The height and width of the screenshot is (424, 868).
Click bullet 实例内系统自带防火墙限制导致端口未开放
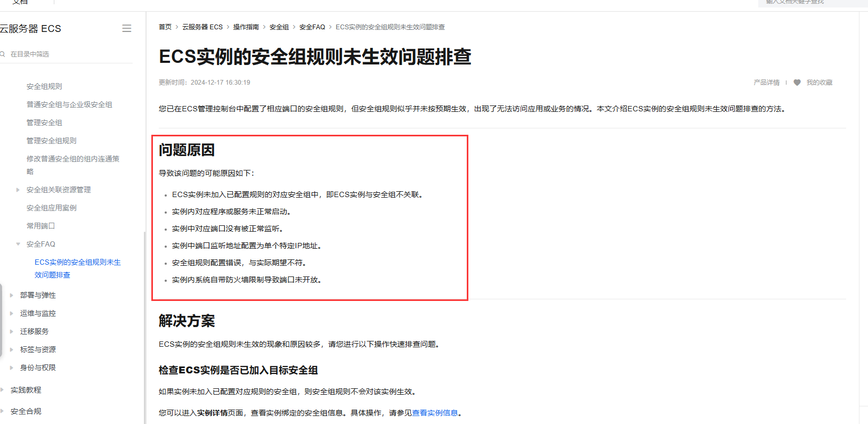[247, 280]
